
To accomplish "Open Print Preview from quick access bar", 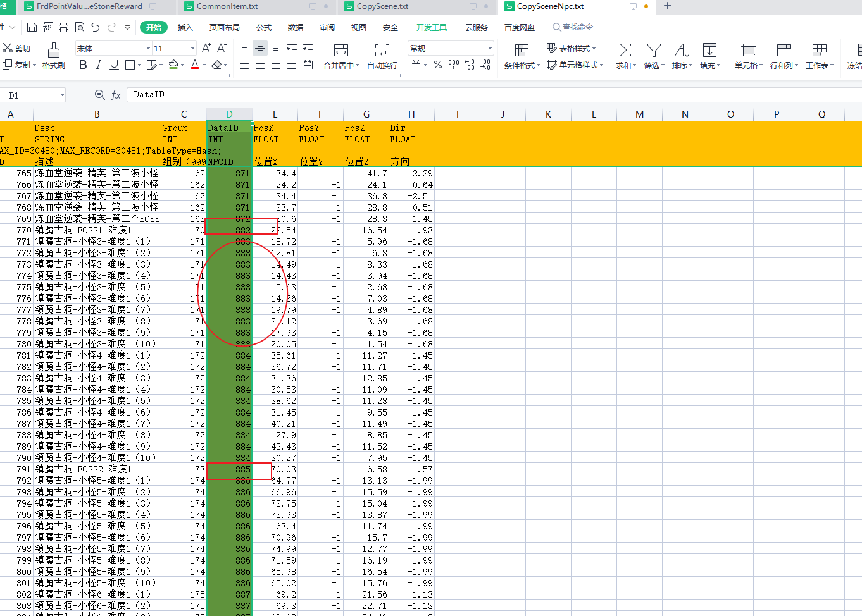I will [x=80, y=27].
